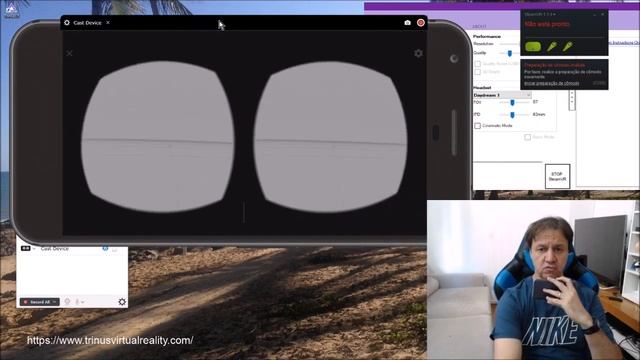640x360 pixels.
Task: Dismiss the SteamVR warning notification
Action: tap(599, 83)
